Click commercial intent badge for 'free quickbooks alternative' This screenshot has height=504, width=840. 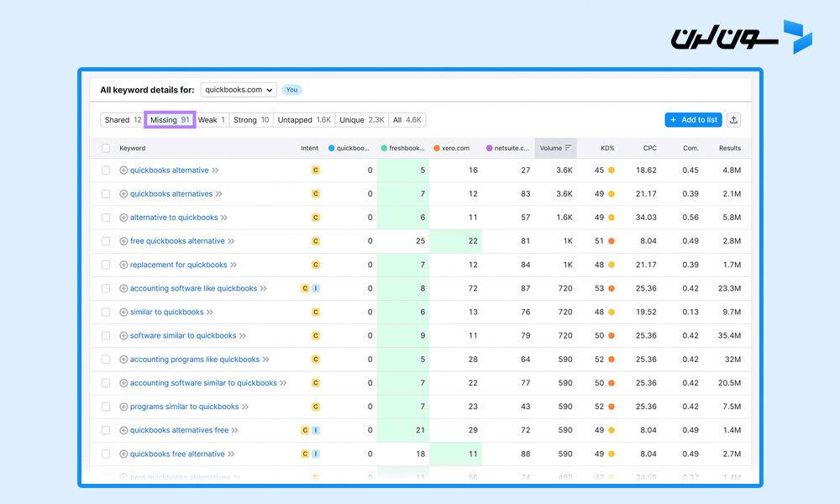316,241
